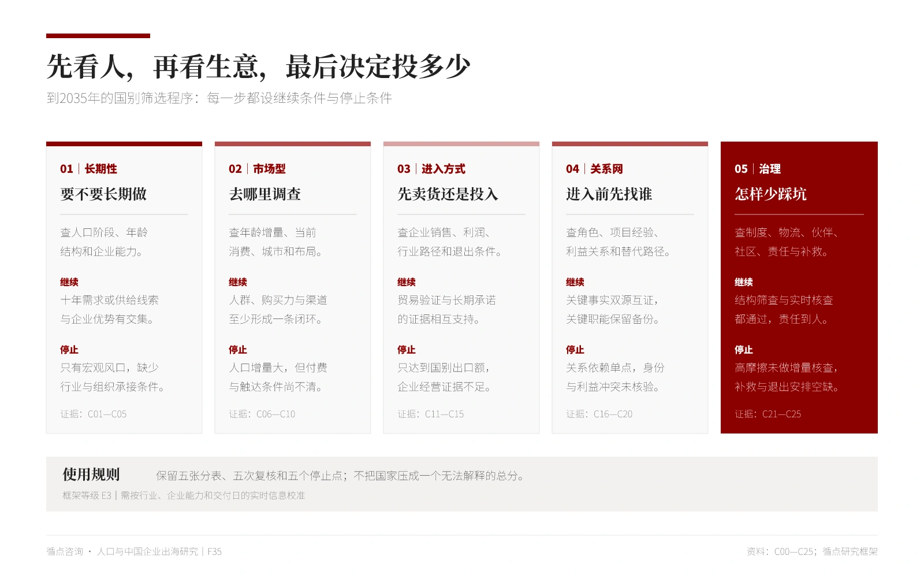
Task: Select the subtitle 到2035年的国别筛选程序
Action: pyautogui.click(x=219, y=98)
